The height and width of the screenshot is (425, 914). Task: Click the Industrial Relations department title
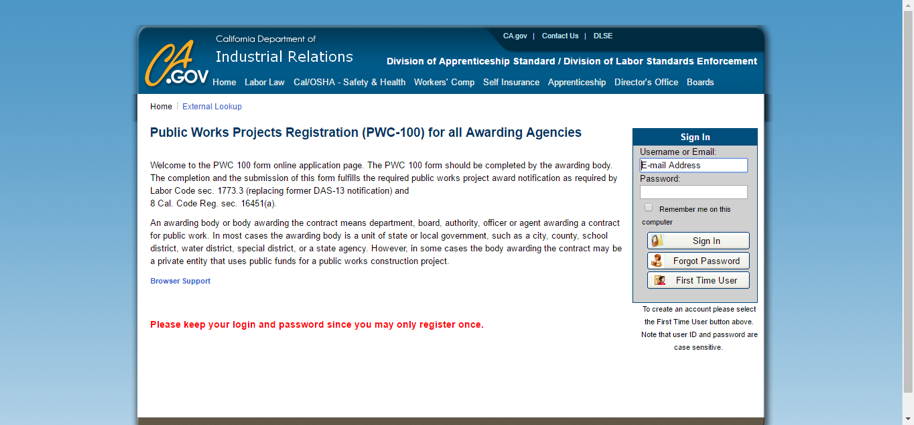pyautogui.click(x=284, y=57)
